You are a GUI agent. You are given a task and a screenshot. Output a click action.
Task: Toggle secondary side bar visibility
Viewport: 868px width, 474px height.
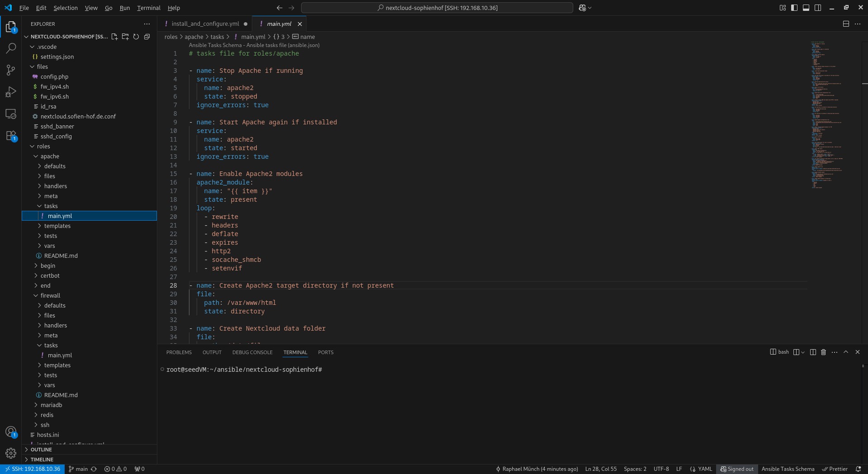tap(818, 8)
